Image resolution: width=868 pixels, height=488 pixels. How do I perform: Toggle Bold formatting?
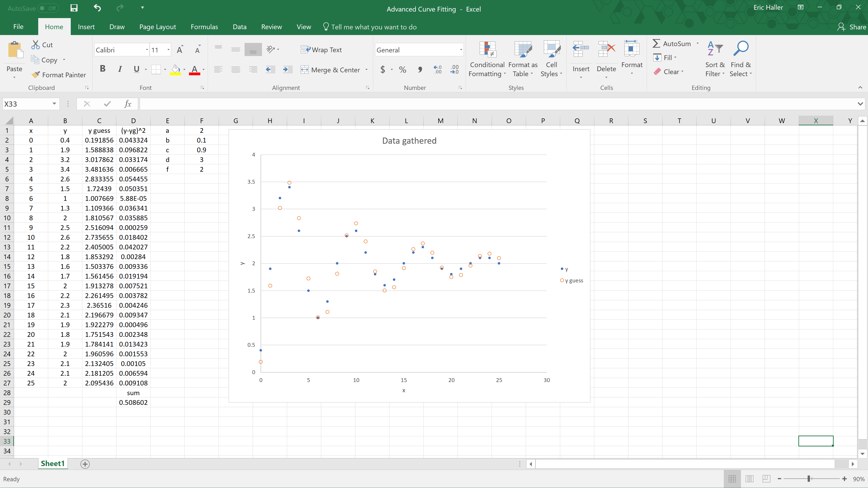click(x=103, y=69)
